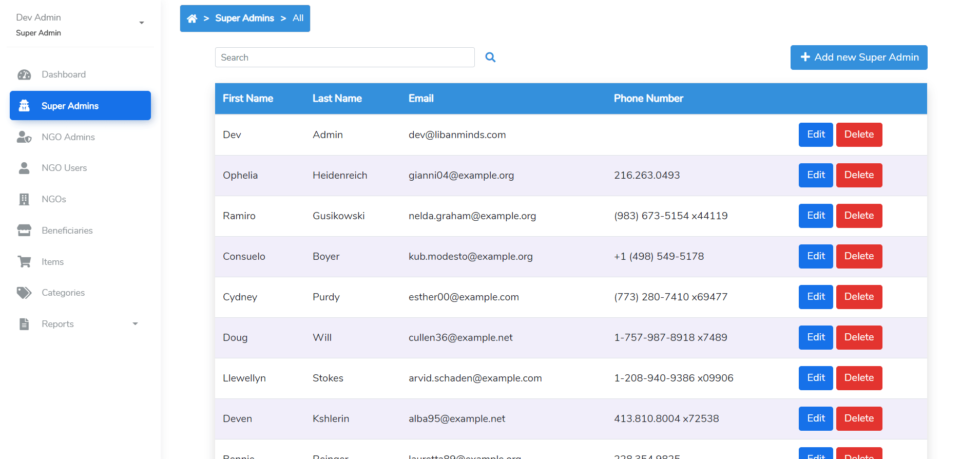Image resolution: width=980 pixels, height=459 pixels.
Task: Click the NGO Users person icon
Action: [x=24, y=168]
